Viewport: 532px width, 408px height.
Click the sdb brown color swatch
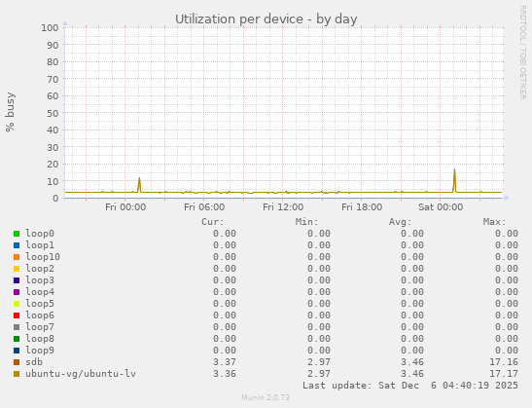coord(17,362)
